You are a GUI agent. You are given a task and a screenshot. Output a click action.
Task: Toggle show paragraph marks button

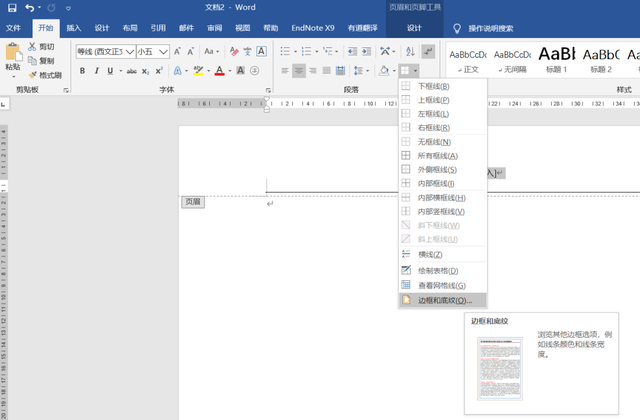point(428,51)
